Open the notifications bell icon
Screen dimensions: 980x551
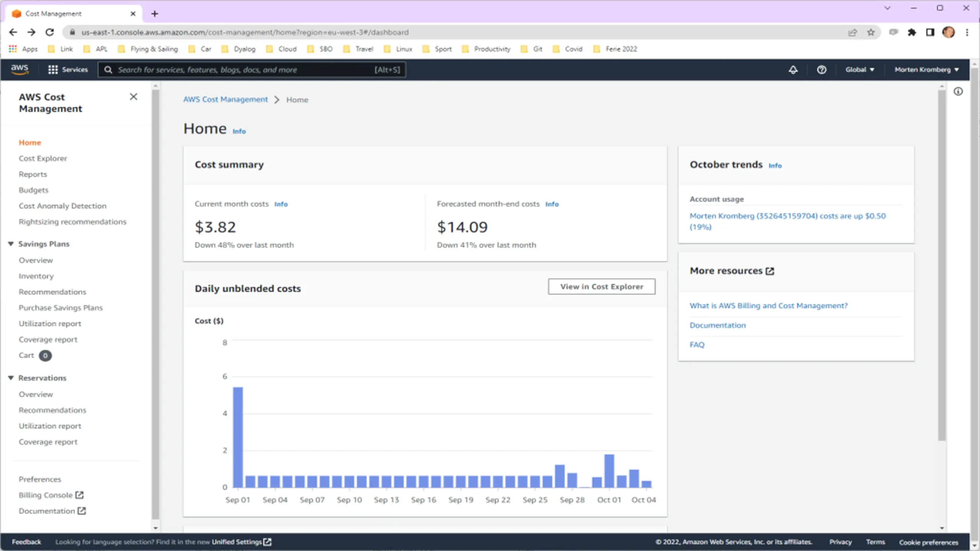[793, 70]
